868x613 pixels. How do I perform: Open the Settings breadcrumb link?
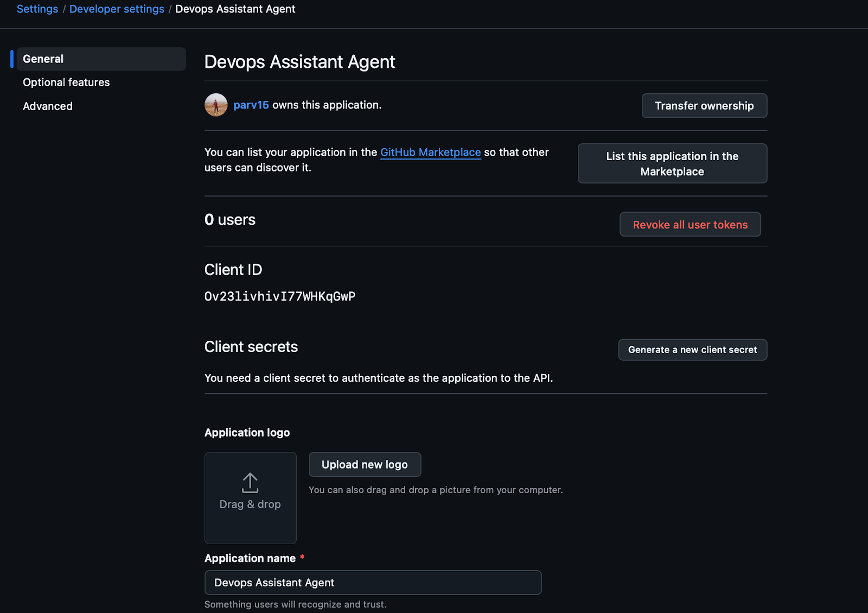37,9
